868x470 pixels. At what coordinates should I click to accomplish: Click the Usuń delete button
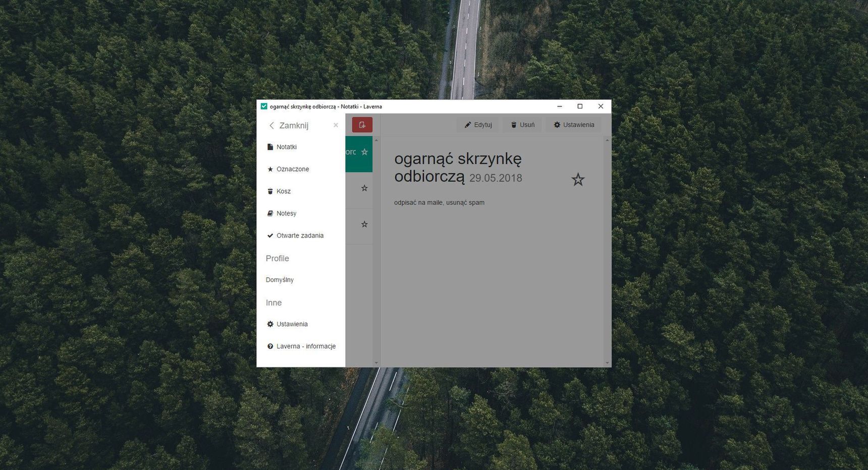pos(522,125)
